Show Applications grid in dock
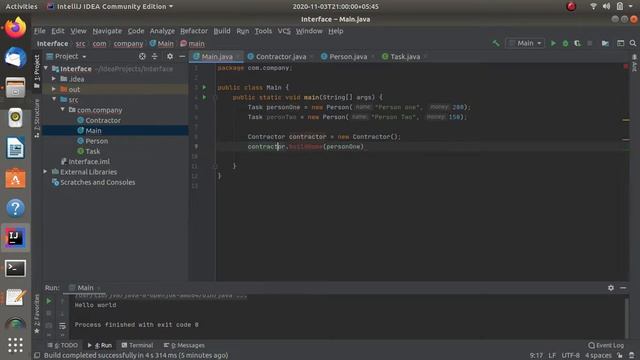The width and height of the screenshot is (640, 360). pyautogui.click(x=15, y=345)
